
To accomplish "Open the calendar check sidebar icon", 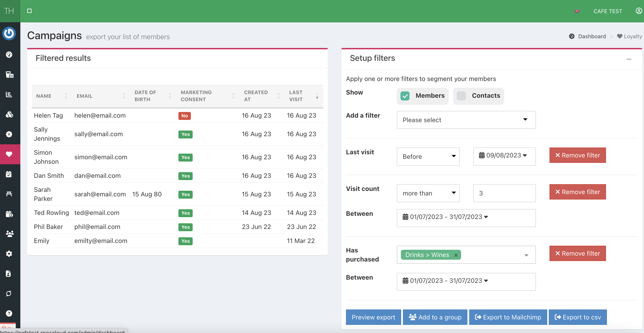I will (x=9, y=174).
